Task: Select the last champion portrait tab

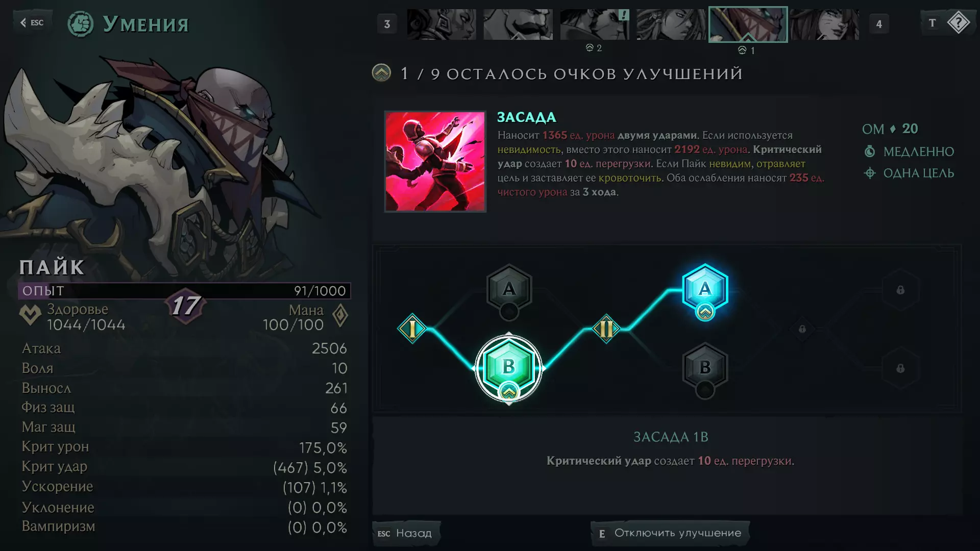Action: [825, 24]
